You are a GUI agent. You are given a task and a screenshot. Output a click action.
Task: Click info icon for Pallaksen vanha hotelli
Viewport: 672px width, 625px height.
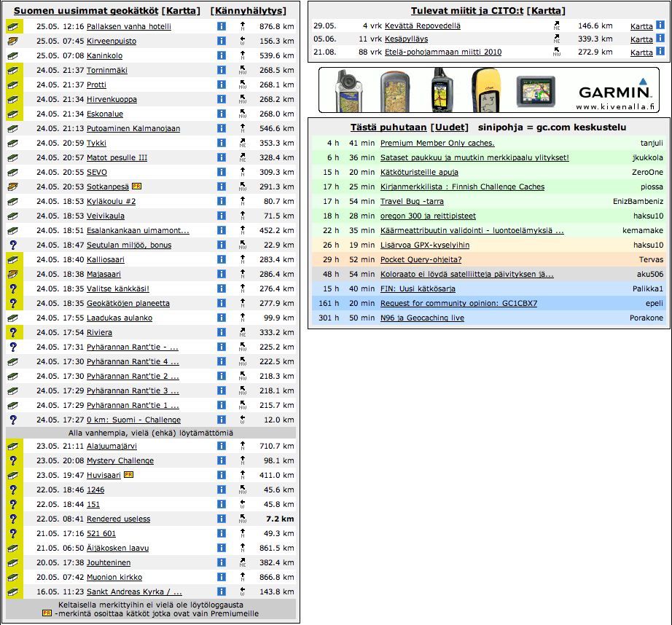click(222, 26)
